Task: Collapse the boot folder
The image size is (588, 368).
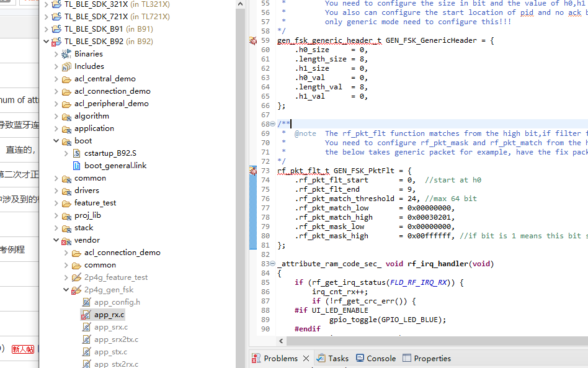Action: point(56,141)
